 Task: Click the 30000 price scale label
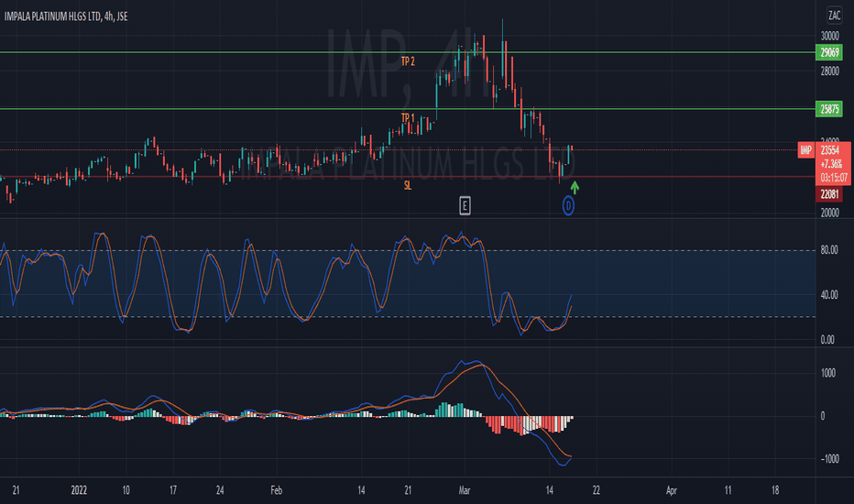pos(830,36)
